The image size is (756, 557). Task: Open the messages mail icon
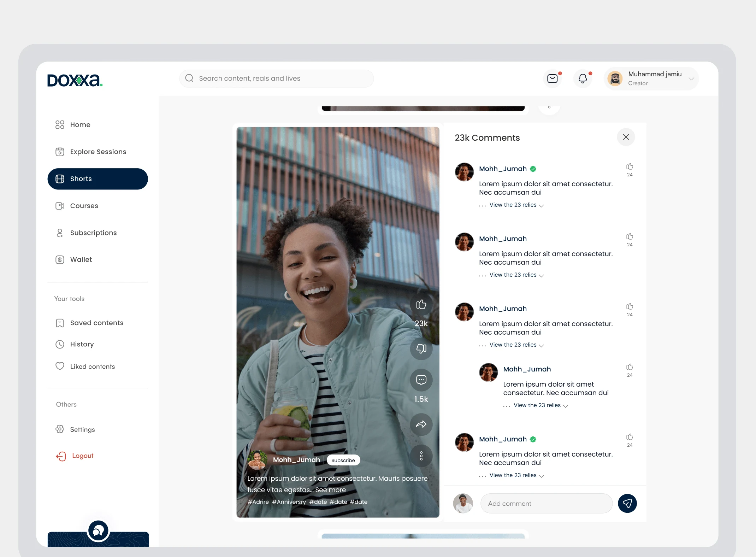[x=552, y=78]
